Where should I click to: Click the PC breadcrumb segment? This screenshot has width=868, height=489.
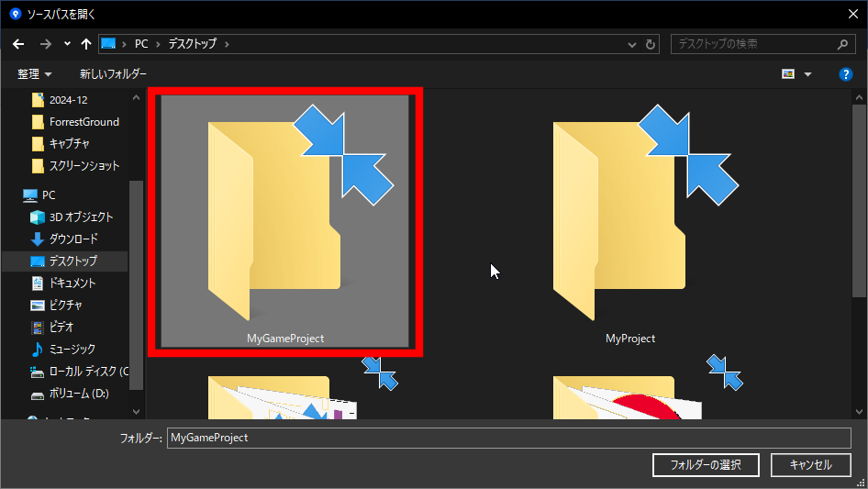(141, 44)
